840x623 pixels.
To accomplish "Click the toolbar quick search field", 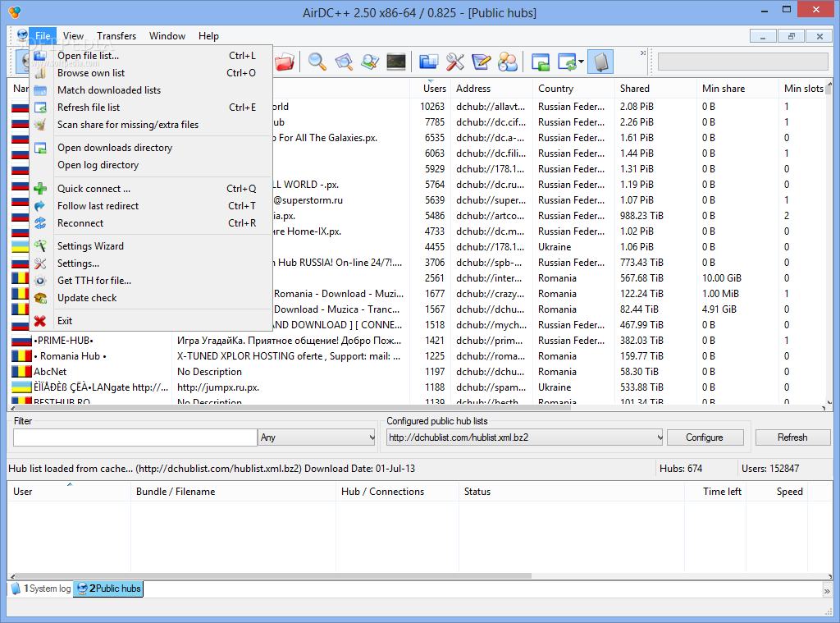I will tap(742, 62).
